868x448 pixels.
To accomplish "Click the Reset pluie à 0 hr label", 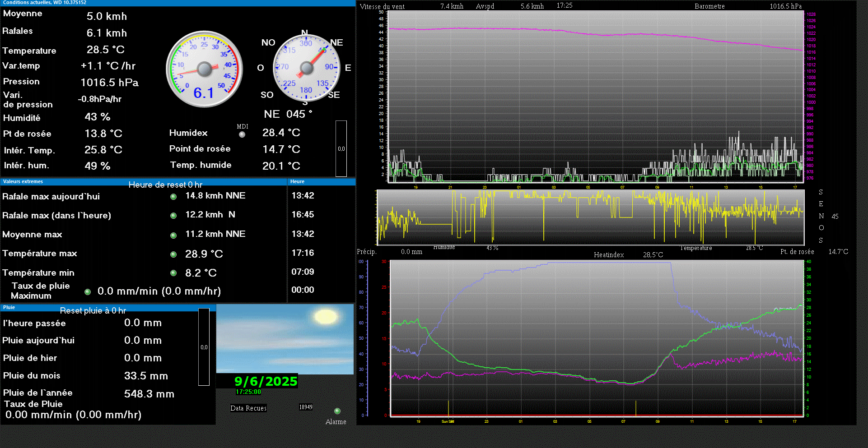I will click(93, 311).
